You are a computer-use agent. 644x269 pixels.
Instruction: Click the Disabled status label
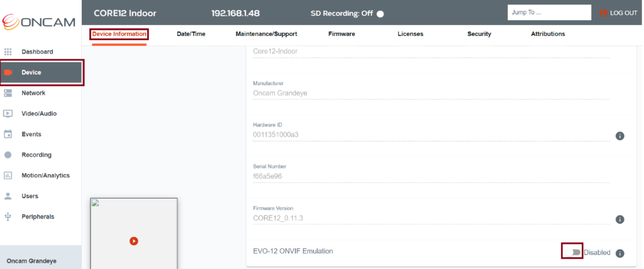[597, 253]
